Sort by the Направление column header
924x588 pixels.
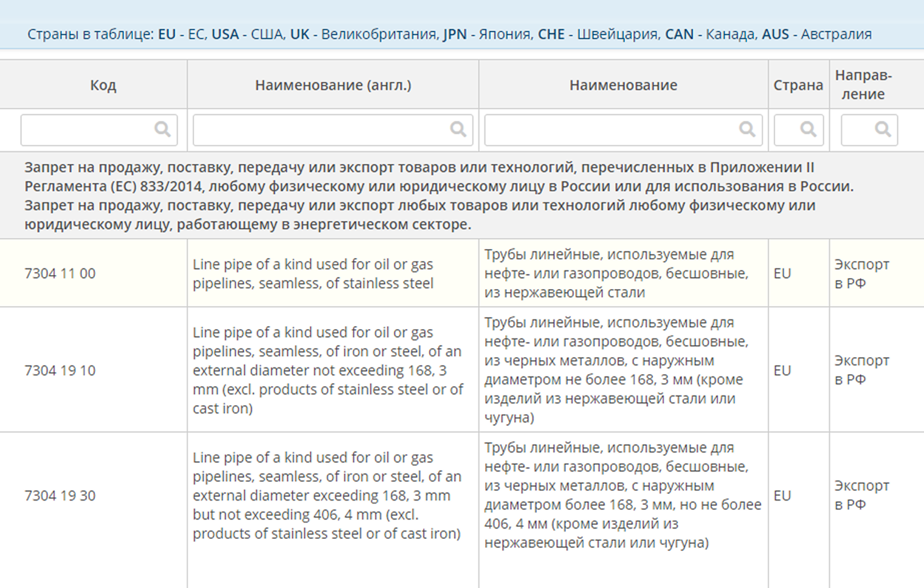click(x=863, y=85)
